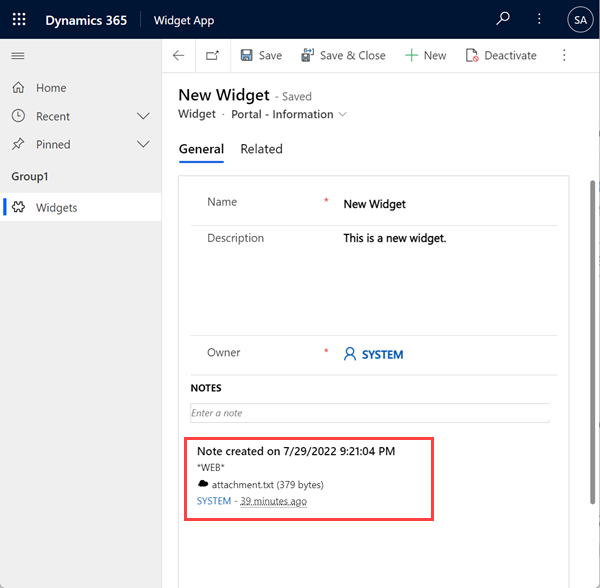The height and width of the screenshot is (588, 600).
Task: Click the Enter a note field
Action: [370, 413]
